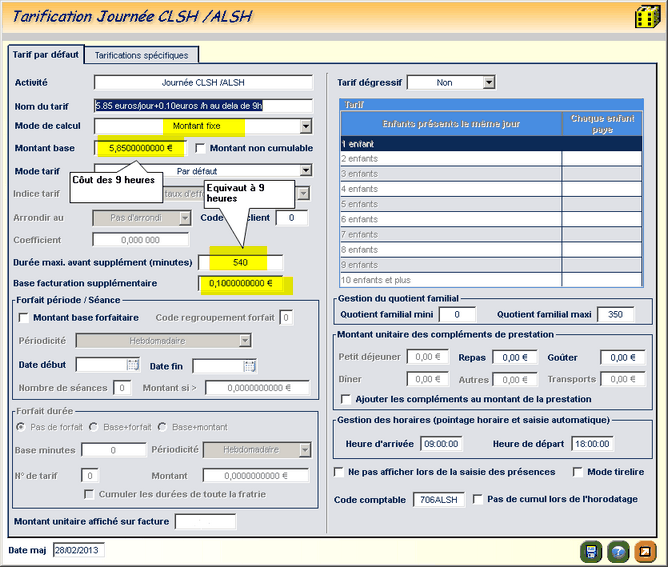The width and height of the screenshot is (668, 567).
Task: Open the Date fin calendar picker
Action: tap(250, 366)
